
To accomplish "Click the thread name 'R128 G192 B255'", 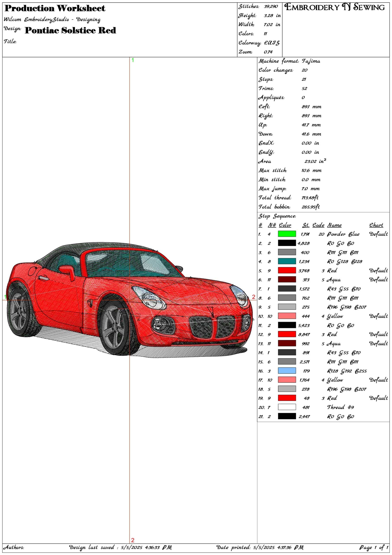I will (x=347, y=371).
